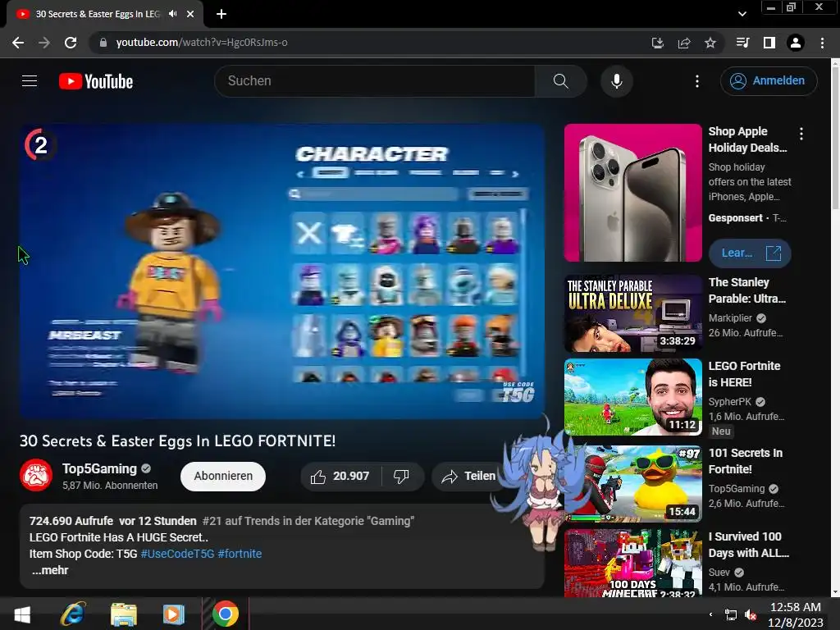Image resolution: width=840 pixels, height=630 pixels.
Task: Click the Abonnieren subscribe button
Action: click(223, 477)
